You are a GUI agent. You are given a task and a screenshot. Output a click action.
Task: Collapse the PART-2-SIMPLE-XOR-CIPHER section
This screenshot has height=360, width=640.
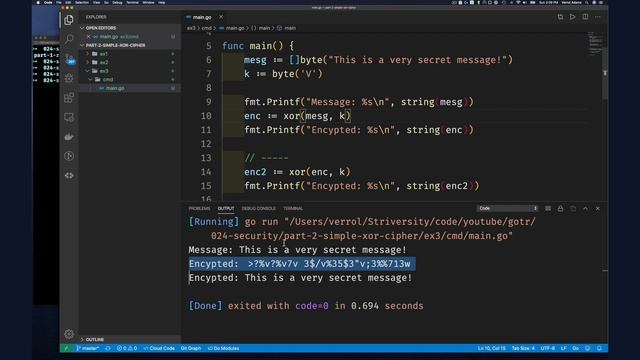click(x=130, y=45)
